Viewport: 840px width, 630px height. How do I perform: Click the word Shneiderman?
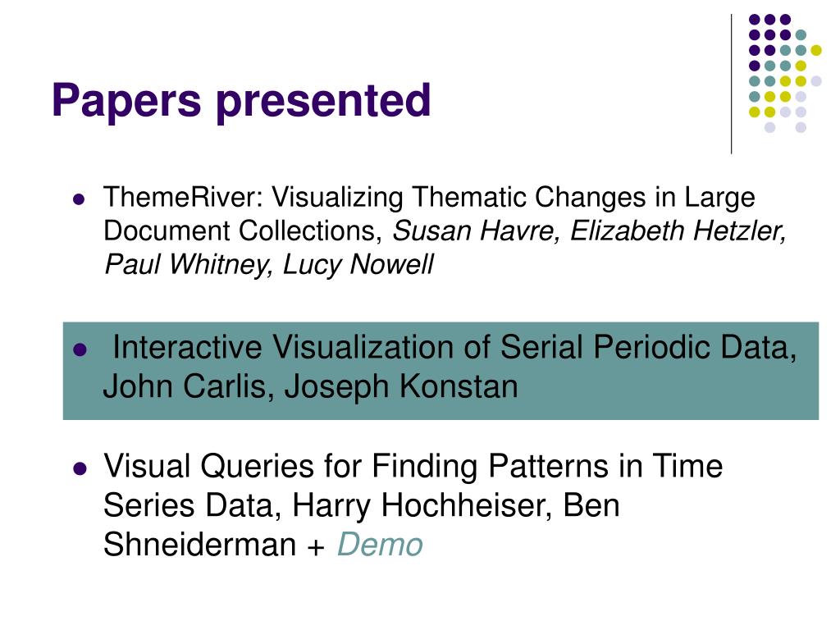point(200,545)
